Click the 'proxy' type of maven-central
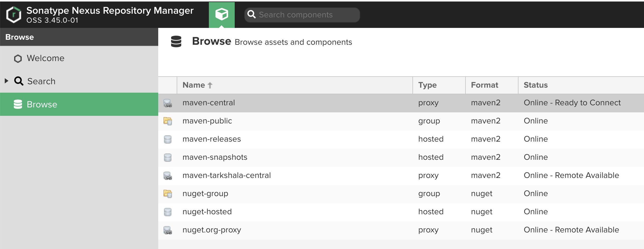Viewport: 644px width, 249px height. click(x=429, y=103)
